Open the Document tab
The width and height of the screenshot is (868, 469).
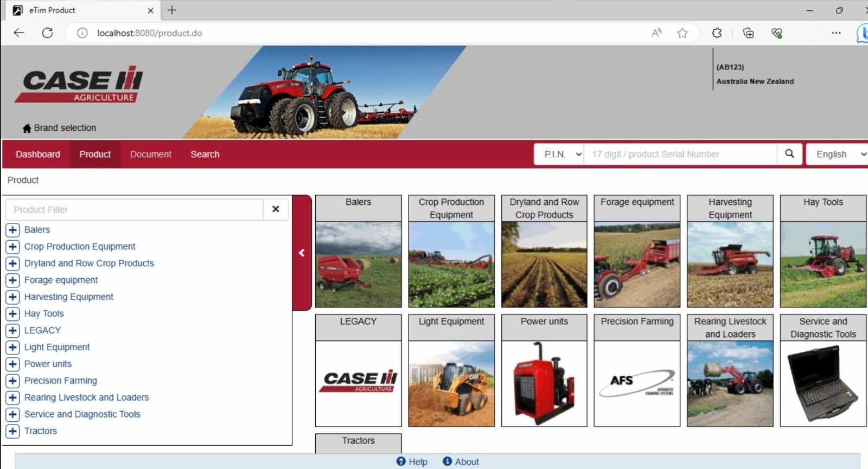[151, 154]
